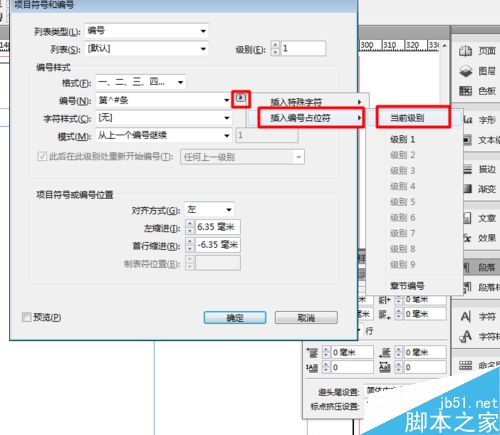Click the drop cap characters 0 field
This screenshot has width=500, height=435.
[x=425, y=368]
